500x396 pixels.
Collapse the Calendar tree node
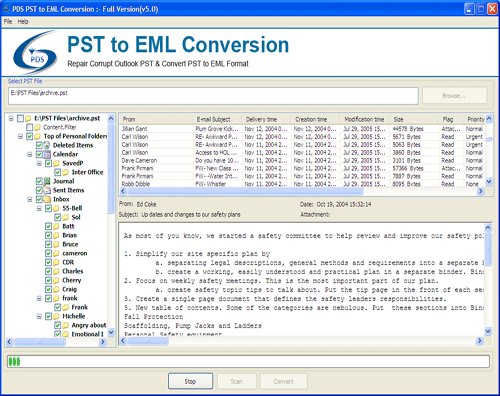30,154
